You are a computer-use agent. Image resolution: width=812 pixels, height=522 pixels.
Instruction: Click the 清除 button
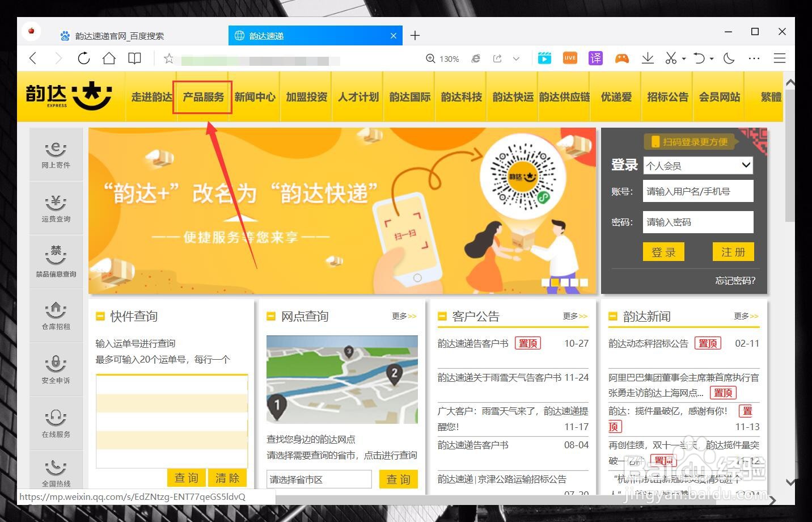[x=227, y=478]
